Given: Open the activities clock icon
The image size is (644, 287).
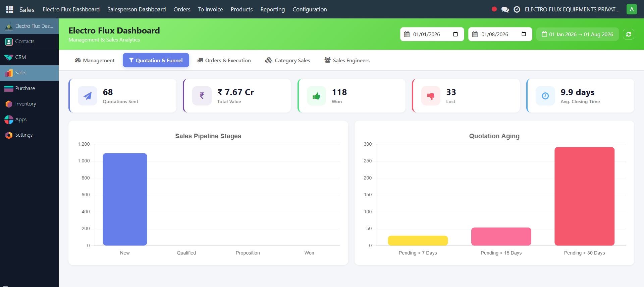Looking at the screenshot, I should tap(517, 9).
